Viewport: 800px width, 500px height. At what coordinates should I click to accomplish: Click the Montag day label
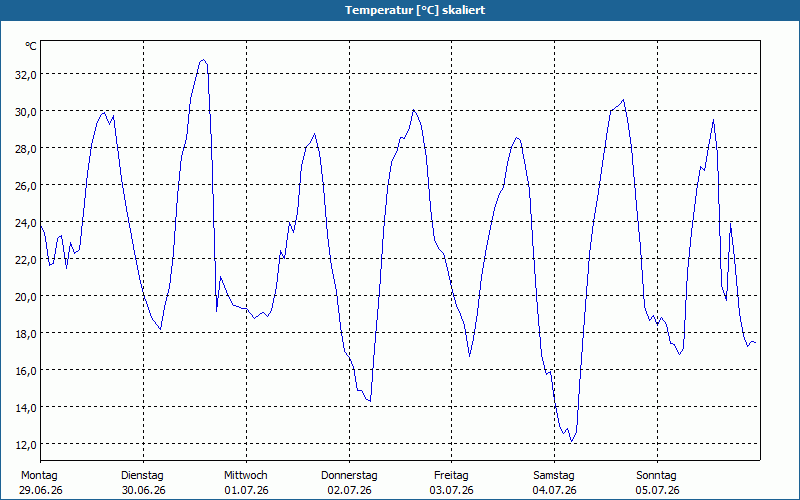(39, 476)
